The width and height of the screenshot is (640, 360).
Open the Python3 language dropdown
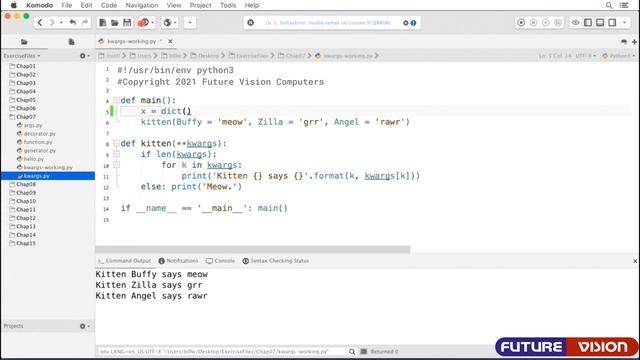619,56
